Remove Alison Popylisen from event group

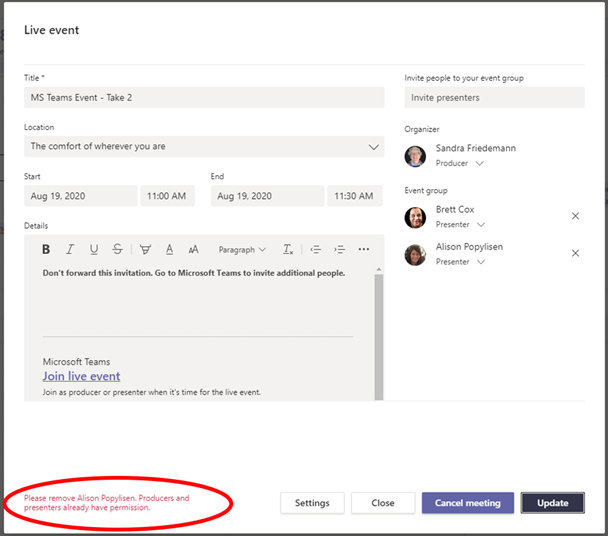point(575,253)
